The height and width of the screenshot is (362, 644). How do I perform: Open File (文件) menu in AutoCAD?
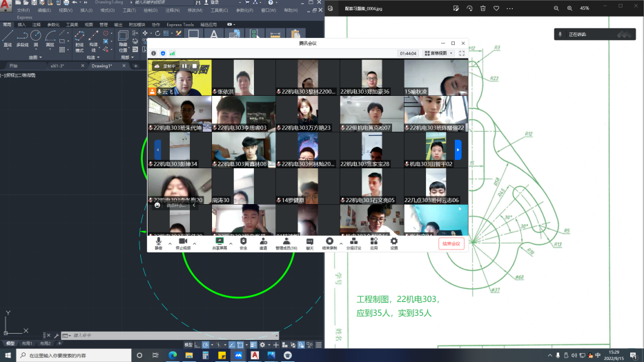tap(23, 10)
